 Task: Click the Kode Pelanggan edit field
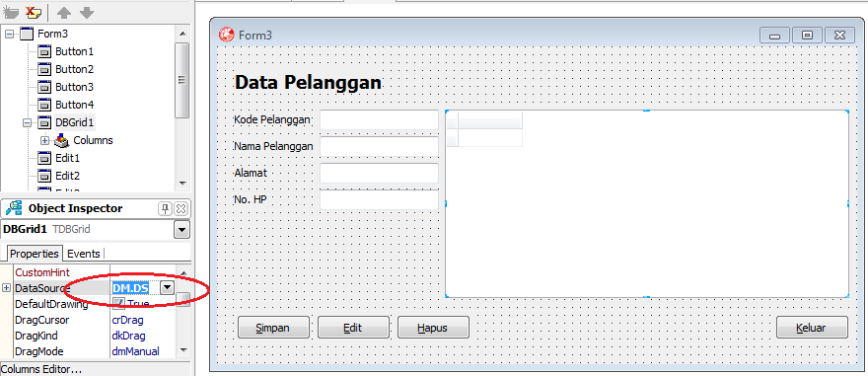[379, 119]
